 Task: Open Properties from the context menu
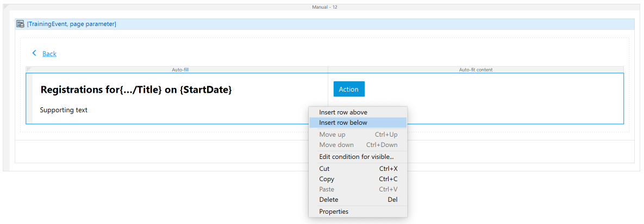click(358, 212)
